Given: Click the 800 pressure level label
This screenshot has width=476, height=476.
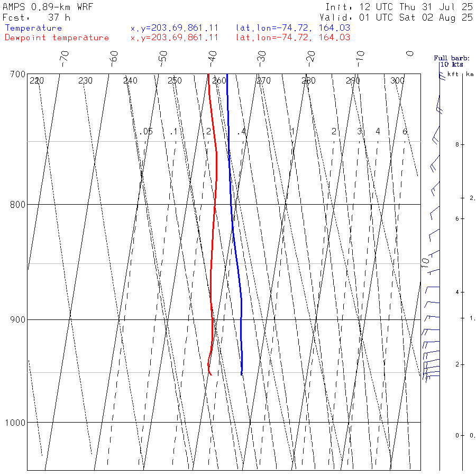Looking at the screenshot, I should [x=17, y=205].
